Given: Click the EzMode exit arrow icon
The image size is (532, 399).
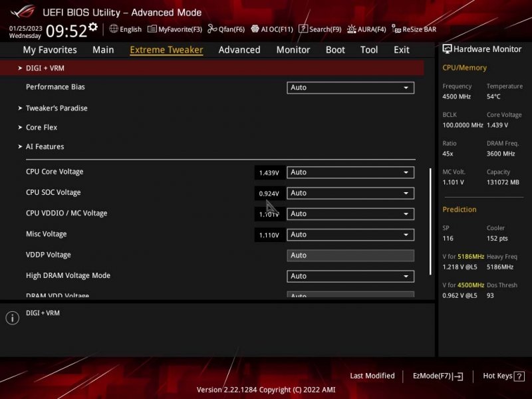Looking at the screenshot, I should [x=458, y=376].
